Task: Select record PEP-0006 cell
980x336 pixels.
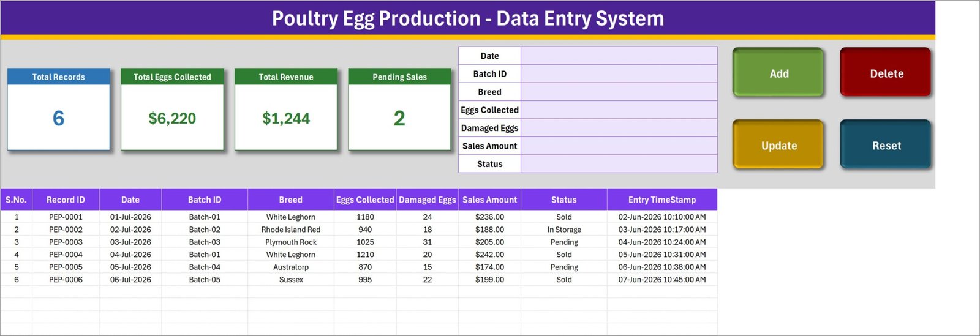Action: click(66, 279)
